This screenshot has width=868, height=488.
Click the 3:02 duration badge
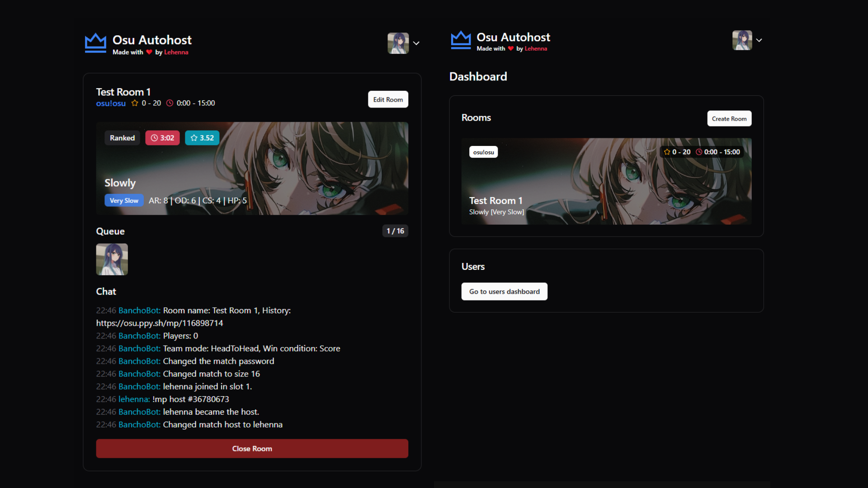pyautogui.click(x=162, y=138)
